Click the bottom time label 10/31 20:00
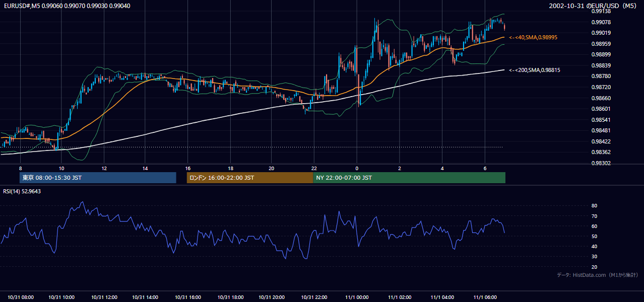Viewport: 644px width, 302px height. click(272, 297)
